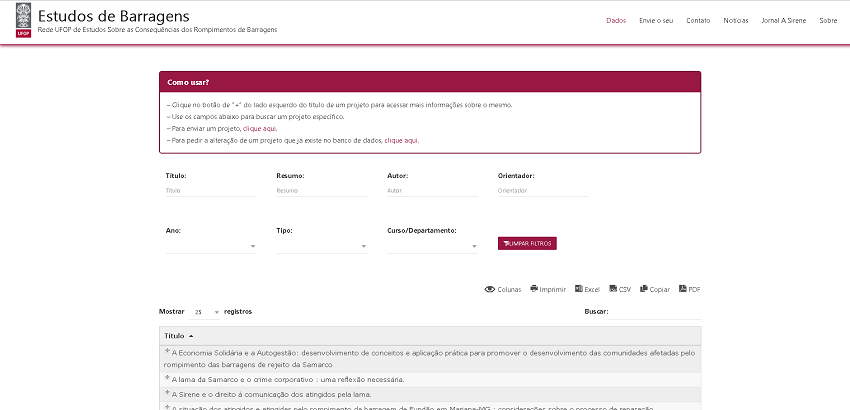Click the UFOP logo icon
The height and width of the screenshot is (410, 850).
pos(23,21)
